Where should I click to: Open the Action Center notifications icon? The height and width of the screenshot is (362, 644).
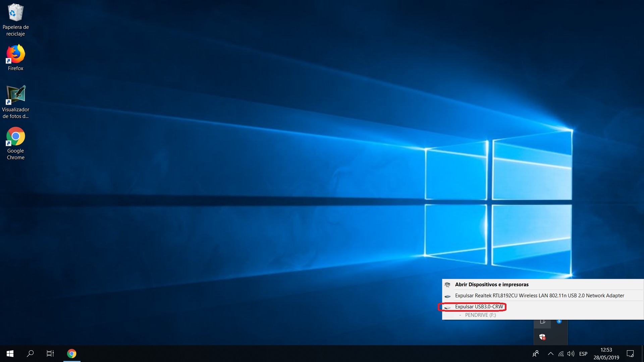pos(630,354)
